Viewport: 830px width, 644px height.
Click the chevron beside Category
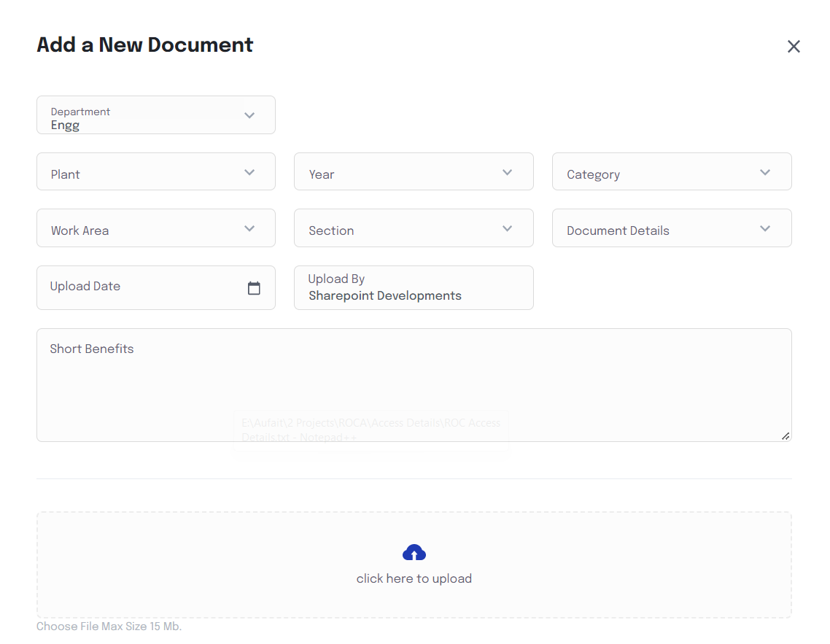pyautogui.click(x=765, y=172)
